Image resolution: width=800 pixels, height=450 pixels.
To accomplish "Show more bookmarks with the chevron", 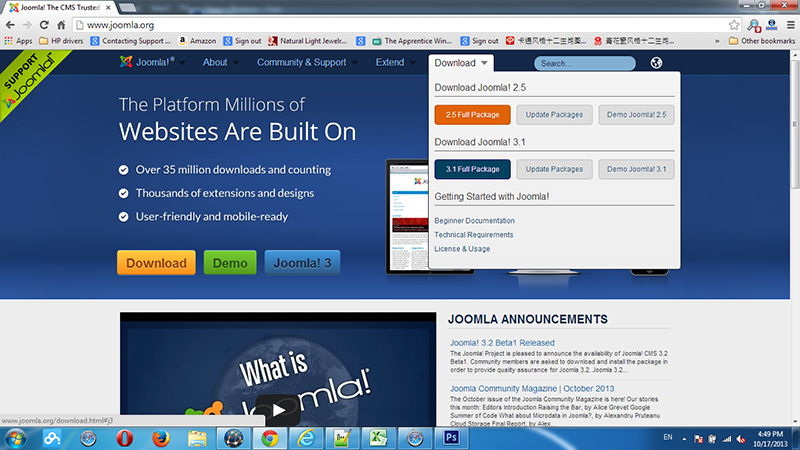I will tap(717, 41).
